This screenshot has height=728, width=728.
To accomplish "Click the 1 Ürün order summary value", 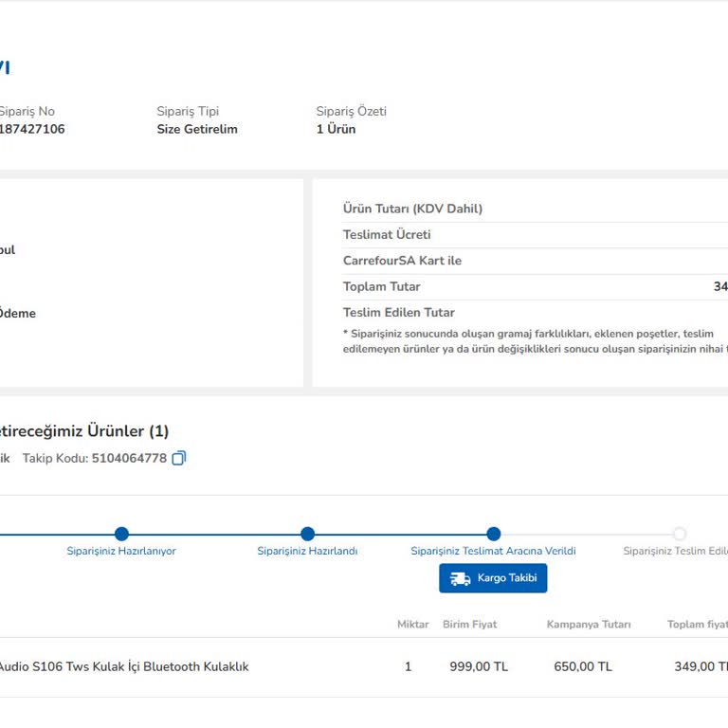I will 336,129.
